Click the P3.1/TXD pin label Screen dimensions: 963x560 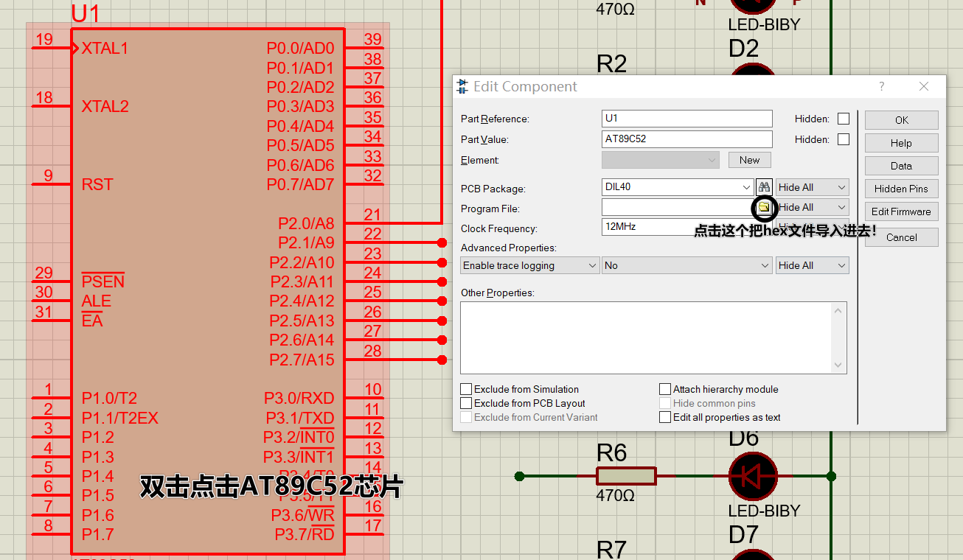(299, 418)
